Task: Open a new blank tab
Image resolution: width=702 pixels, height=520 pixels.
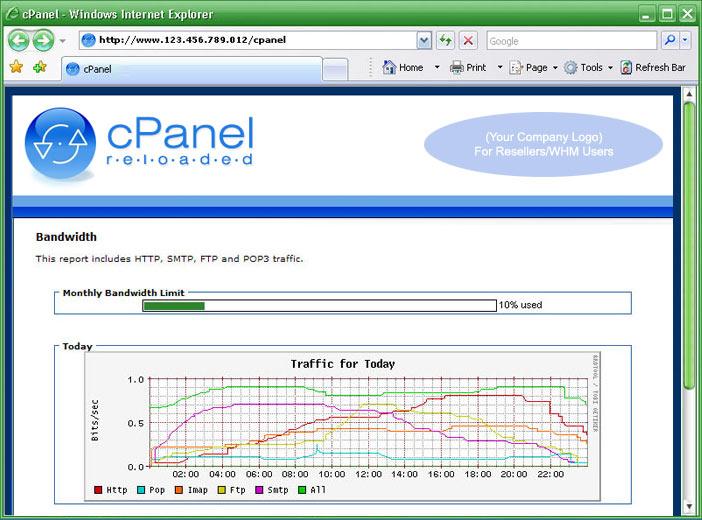Action: pos(335,70)
